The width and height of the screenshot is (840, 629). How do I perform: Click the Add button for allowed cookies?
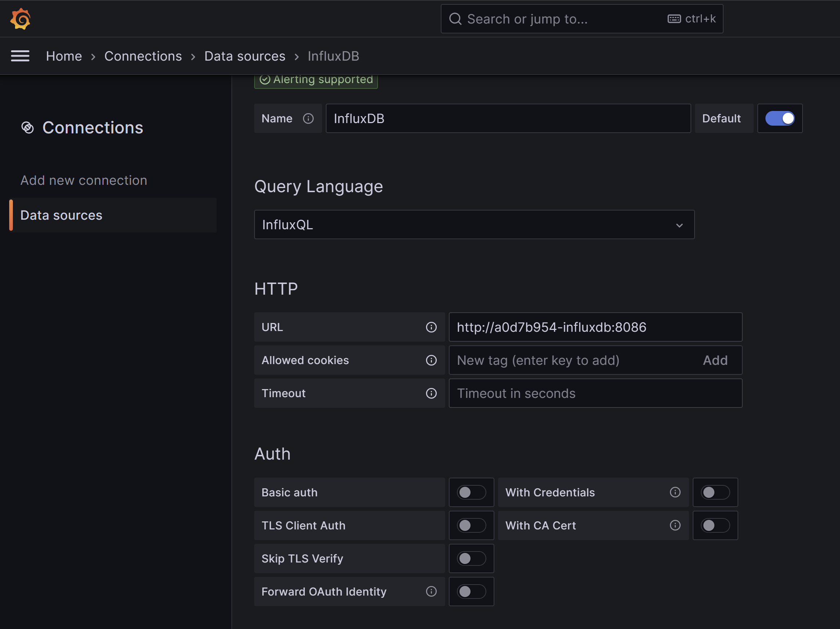point(715,360)
